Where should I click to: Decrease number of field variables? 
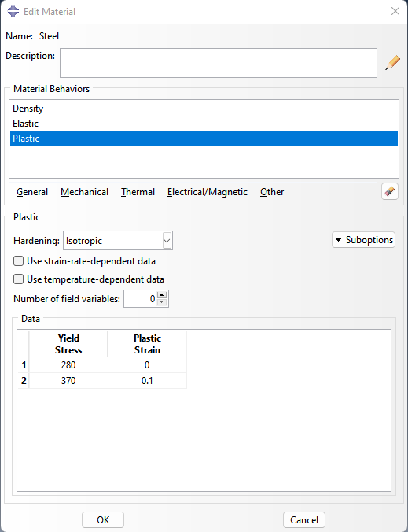pyautogui.click(x=162, y=302)
